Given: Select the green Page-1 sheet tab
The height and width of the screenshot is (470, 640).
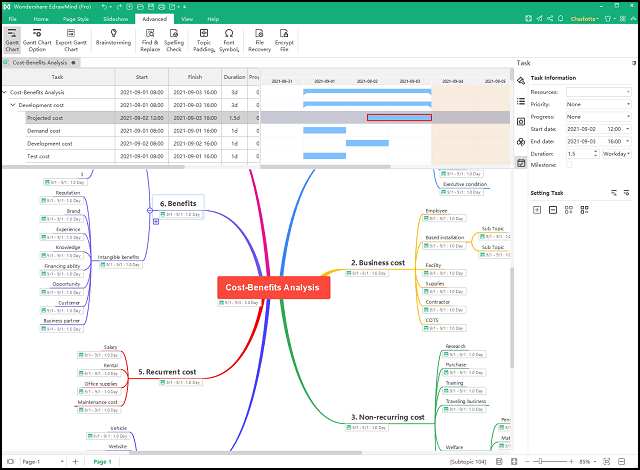Looking at the screenshot, I should coord(102,461).
